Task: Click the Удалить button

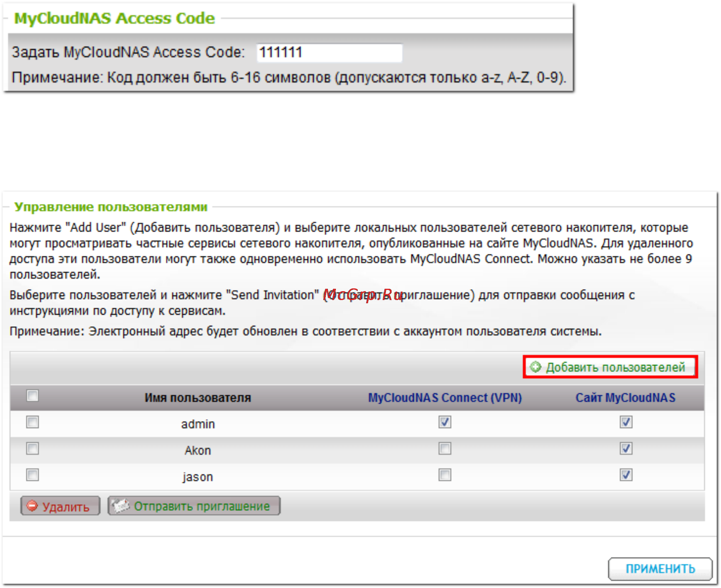Action: tap(60, 506)
